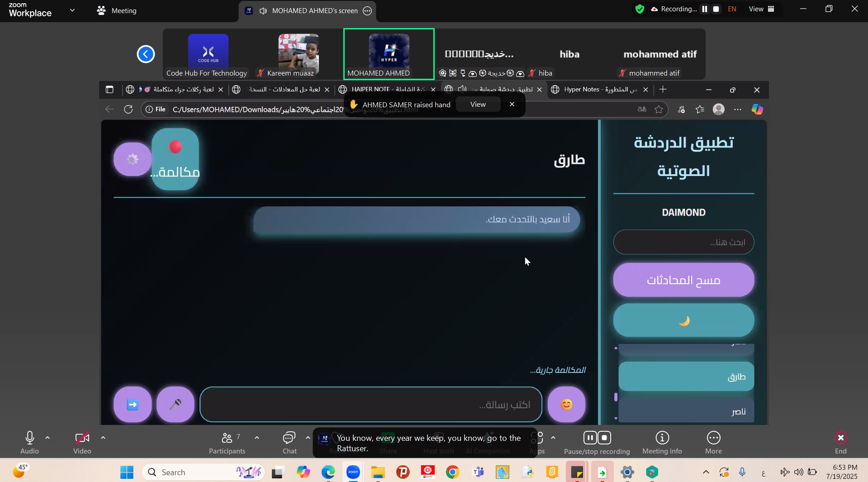Expand video options arrow
This screenshot has height=482, width=868.
(103, 438)
